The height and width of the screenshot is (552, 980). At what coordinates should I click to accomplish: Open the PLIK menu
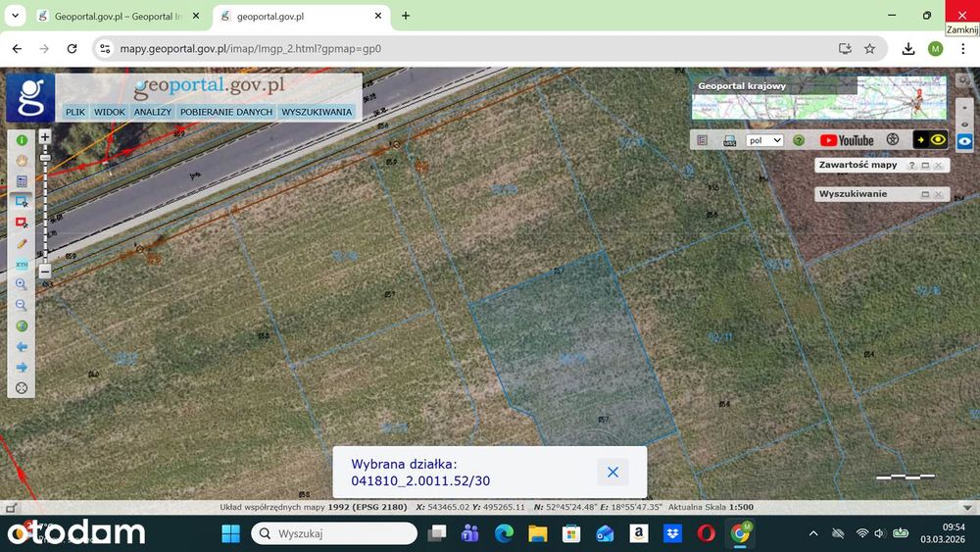[x=75, y=112]
